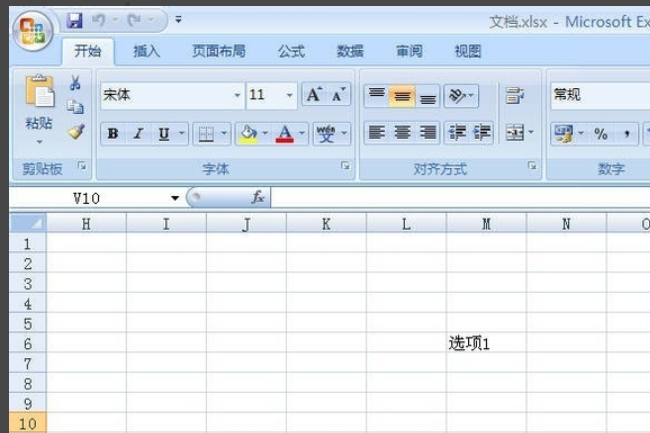This screenshot has width=650, height=433.
Task: Open the 视图 ribbon tab
Action: pos(468,51)
